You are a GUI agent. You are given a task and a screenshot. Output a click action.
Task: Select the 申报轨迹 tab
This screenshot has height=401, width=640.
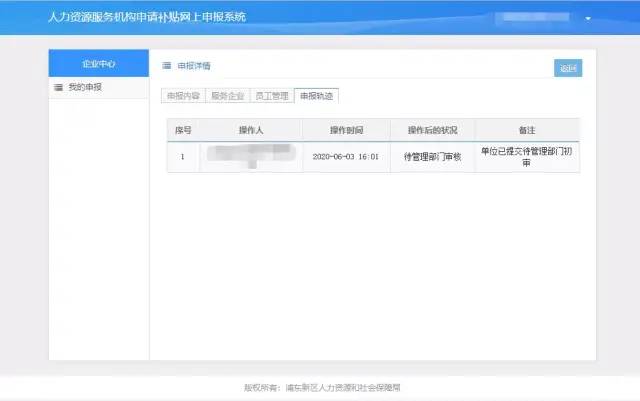[x=317, y=96]
